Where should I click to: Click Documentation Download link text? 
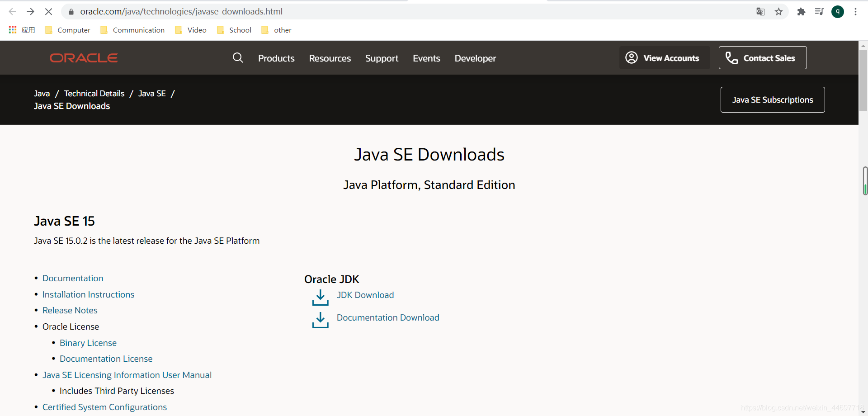point(388,318)
